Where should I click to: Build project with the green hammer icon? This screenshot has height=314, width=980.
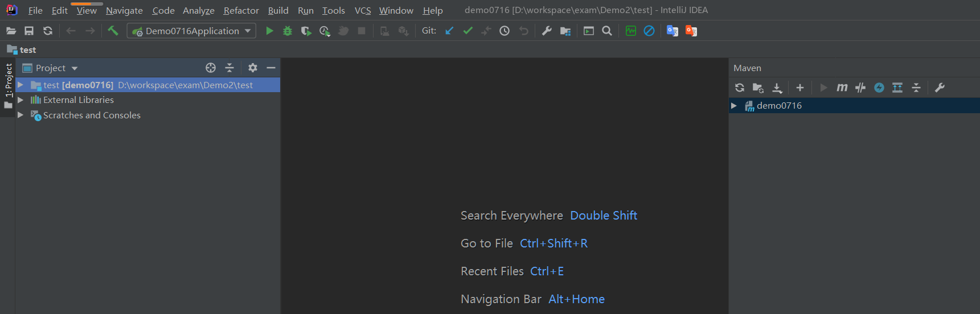(x=113, y=31)
